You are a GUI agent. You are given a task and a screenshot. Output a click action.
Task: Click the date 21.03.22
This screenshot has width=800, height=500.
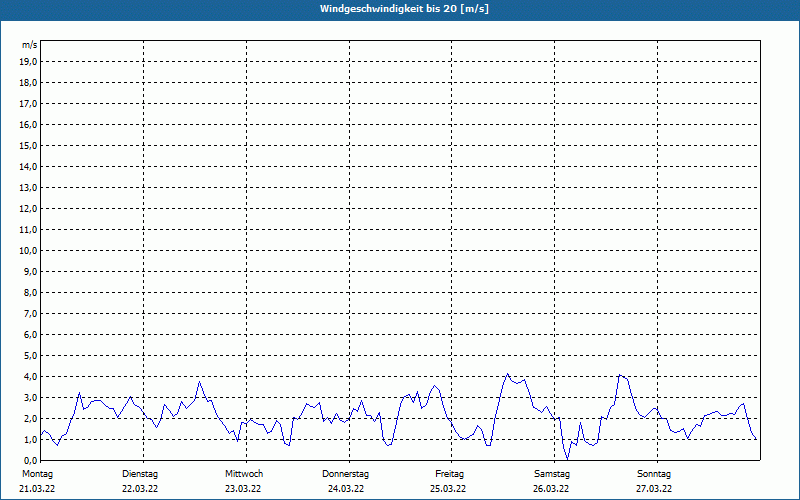[x=37, y=489]
